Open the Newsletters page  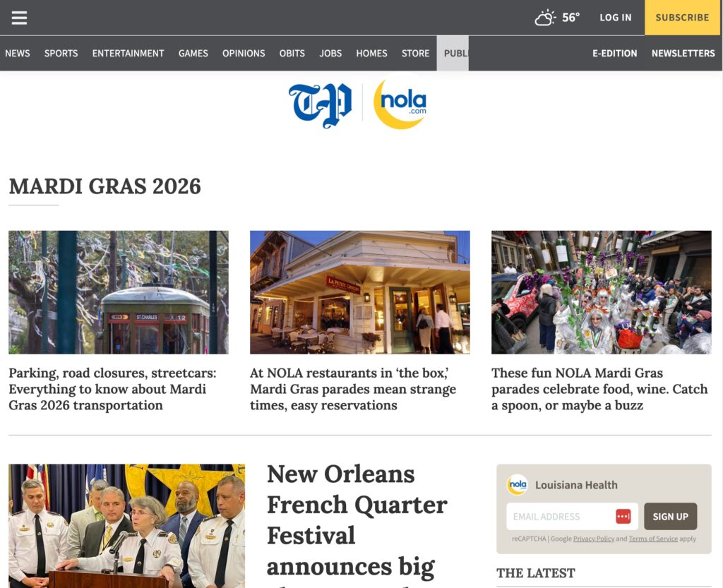[683, 53]
